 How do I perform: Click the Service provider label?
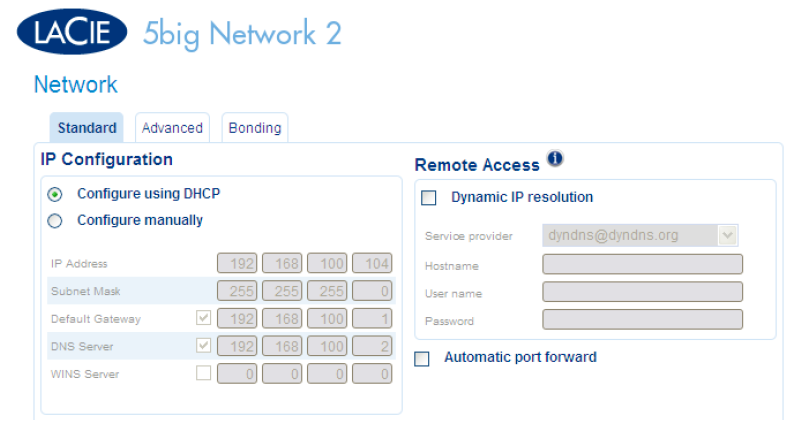[x=468, y=236]
